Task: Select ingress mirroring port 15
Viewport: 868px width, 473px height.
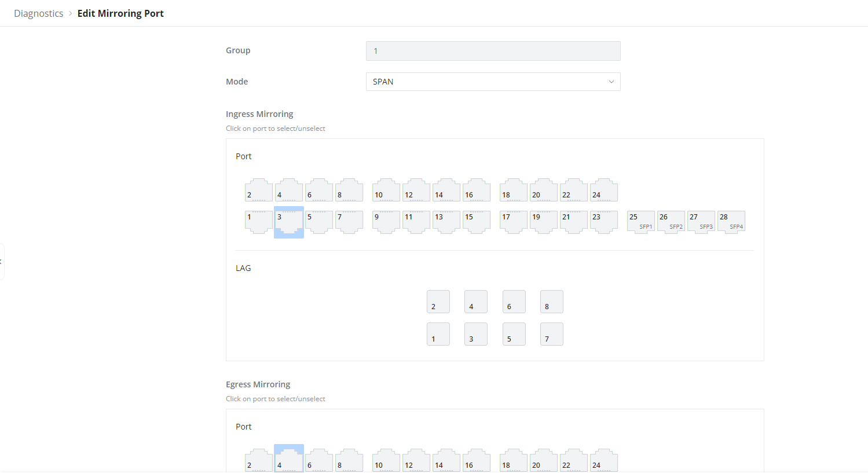Action: pyautogui.click(x=477, y=222)
